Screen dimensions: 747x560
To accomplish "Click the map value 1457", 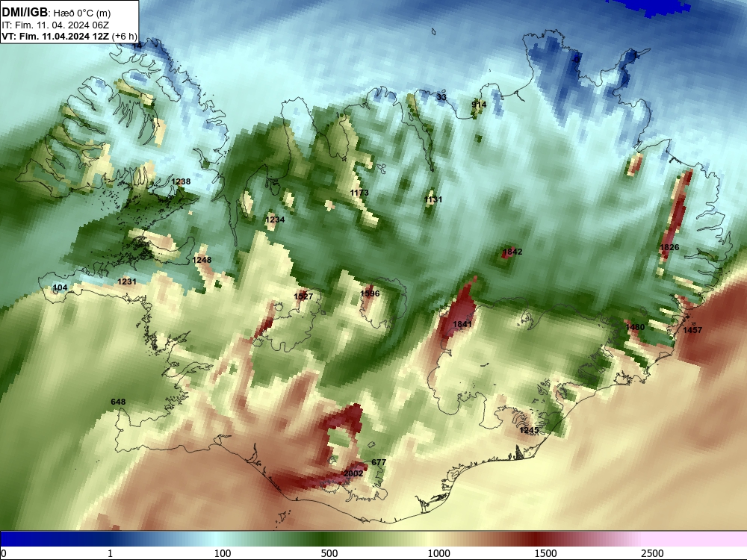I will (692, 330).
